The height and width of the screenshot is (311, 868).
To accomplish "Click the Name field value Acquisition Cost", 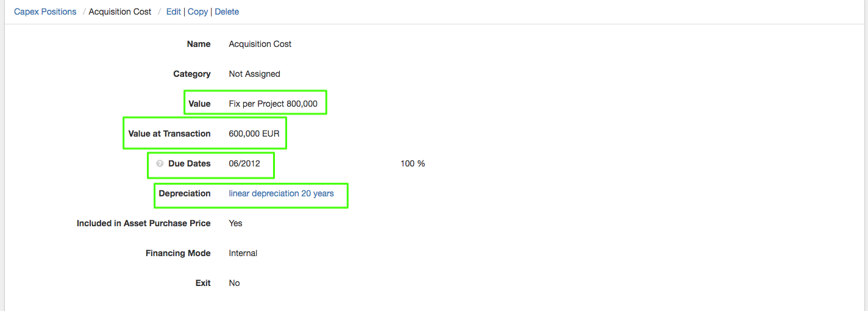I will tap(260, 44).
